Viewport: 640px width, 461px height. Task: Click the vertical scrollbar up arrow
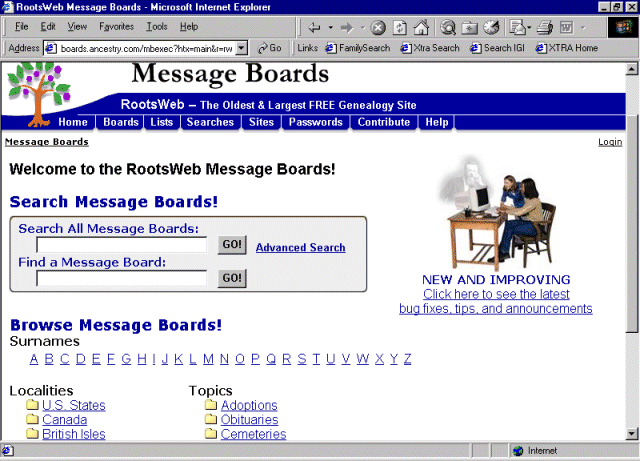click(631, 69)
